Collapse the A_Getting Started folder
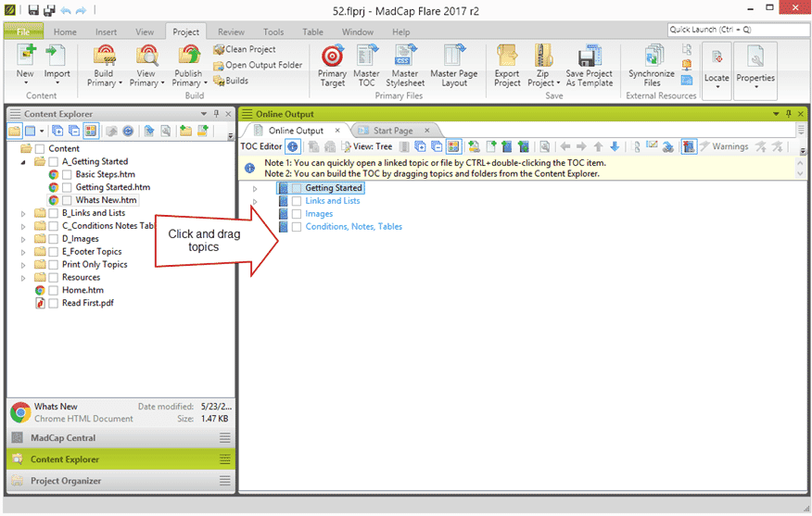The height and width of the screenshot is (516, 812). tap(23, 162)
